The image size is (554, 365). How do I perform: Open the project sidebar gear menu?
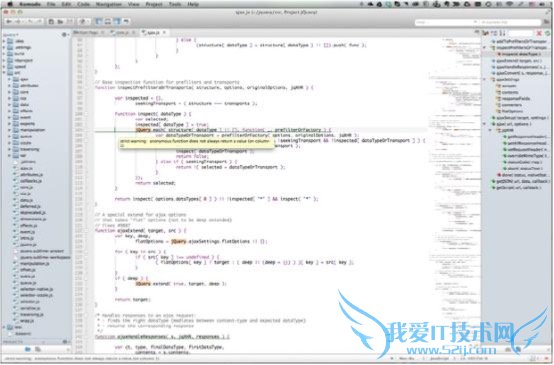pos(65,35)
